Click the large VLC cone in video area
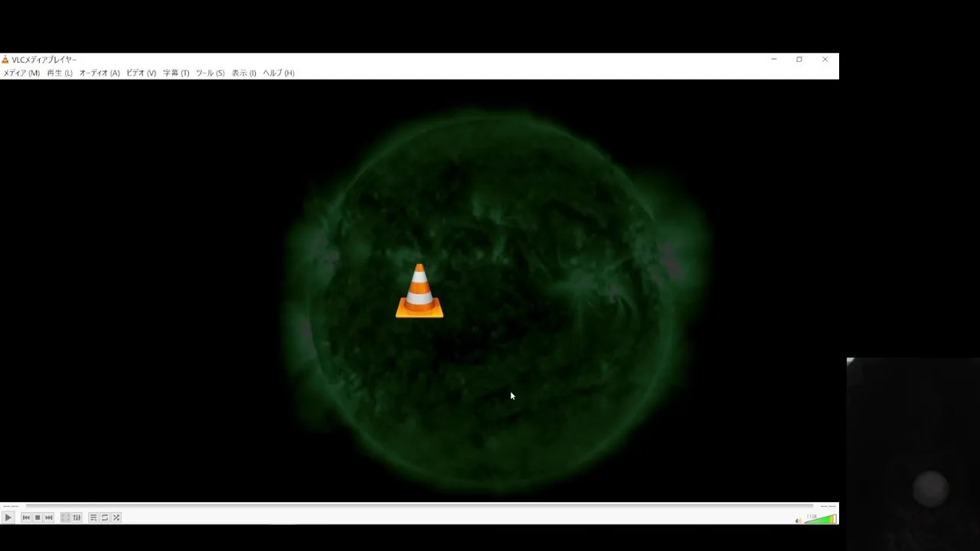 (x=420, y=291)
